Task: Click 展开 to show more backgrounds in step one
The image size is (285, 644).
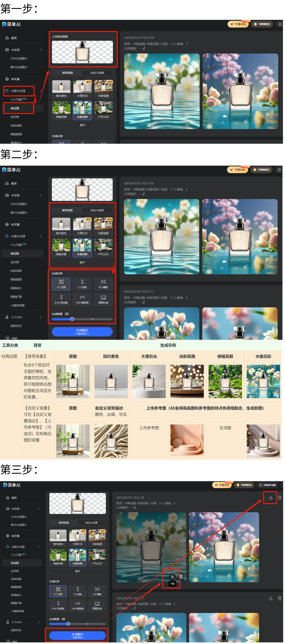Action: point(82,125)
